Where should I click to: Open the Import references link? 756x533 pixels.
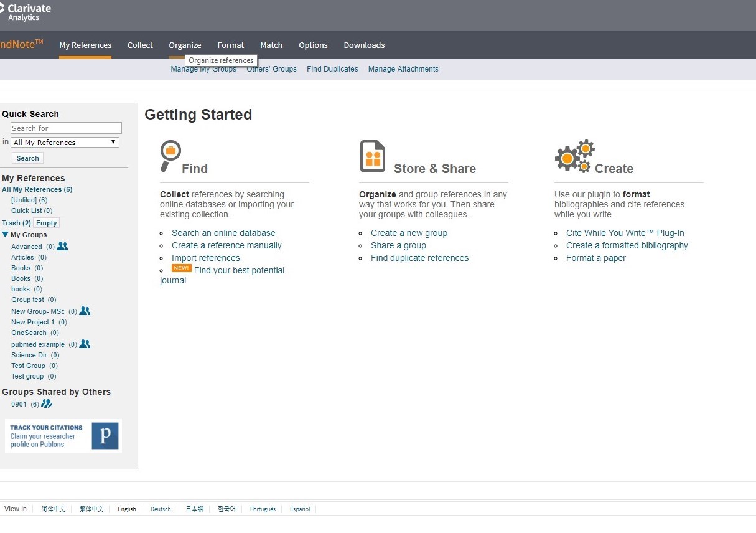point(206,258)
